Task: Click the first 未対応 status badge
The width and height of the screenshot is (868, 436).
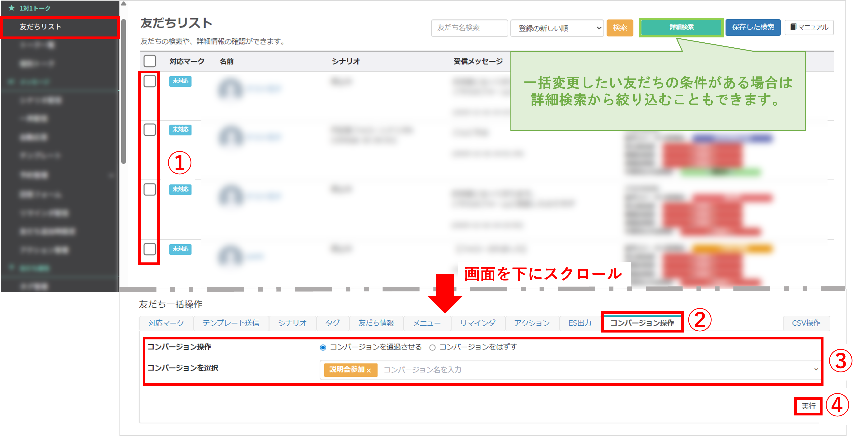Action: [x=180, y=81]
